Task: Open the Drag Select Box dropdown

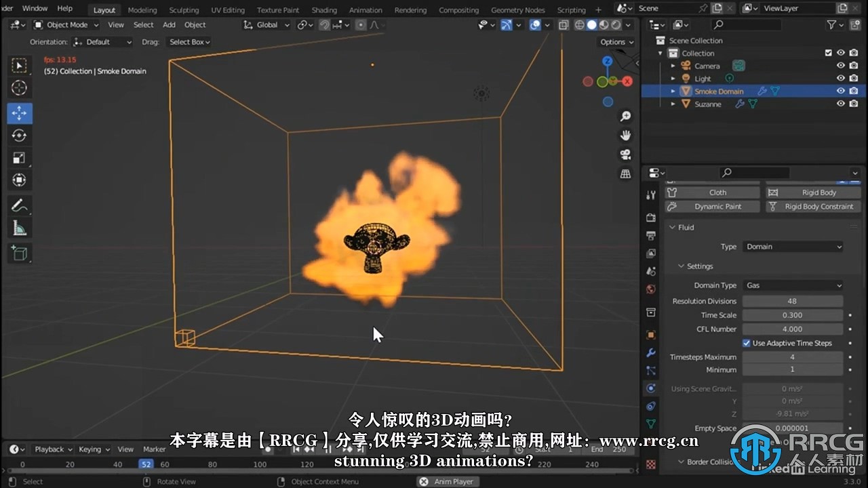Action: pyautogui.click(x=189, y=42)
